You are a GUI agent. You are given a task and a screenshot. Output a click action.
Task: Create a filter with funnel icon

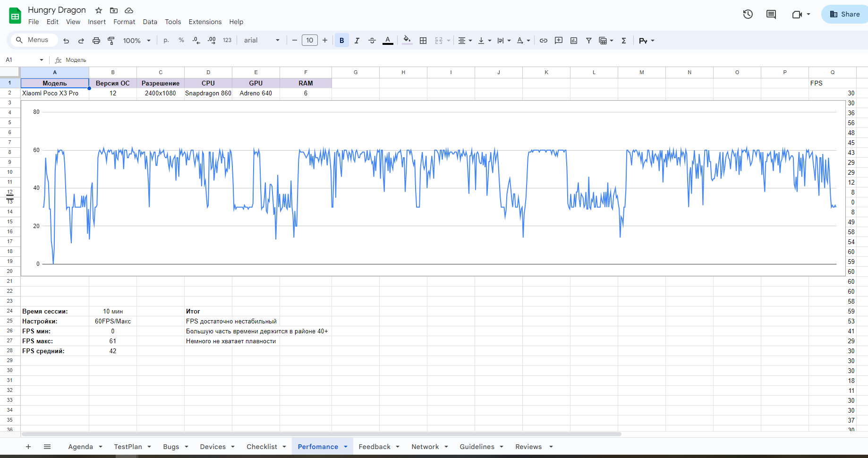[x=589, y=41]
